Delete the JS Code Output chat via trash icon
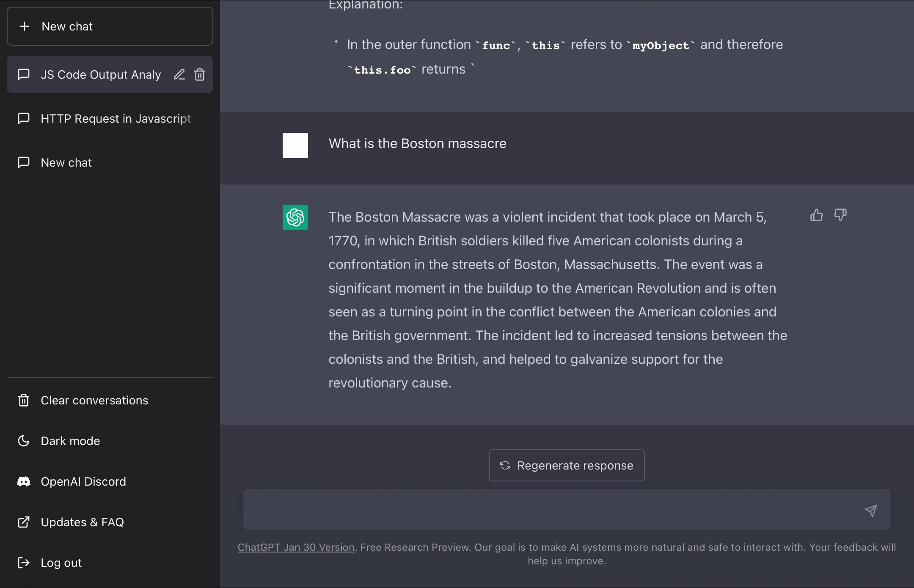The width and height of the screenshot is (914, 588). coord(200,74)
